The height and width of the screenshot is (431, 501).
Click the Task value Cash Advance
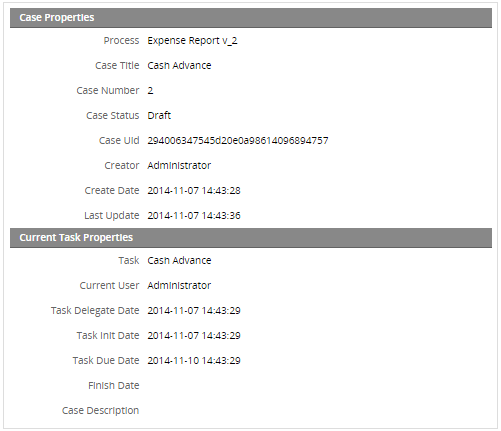point(179,261)
